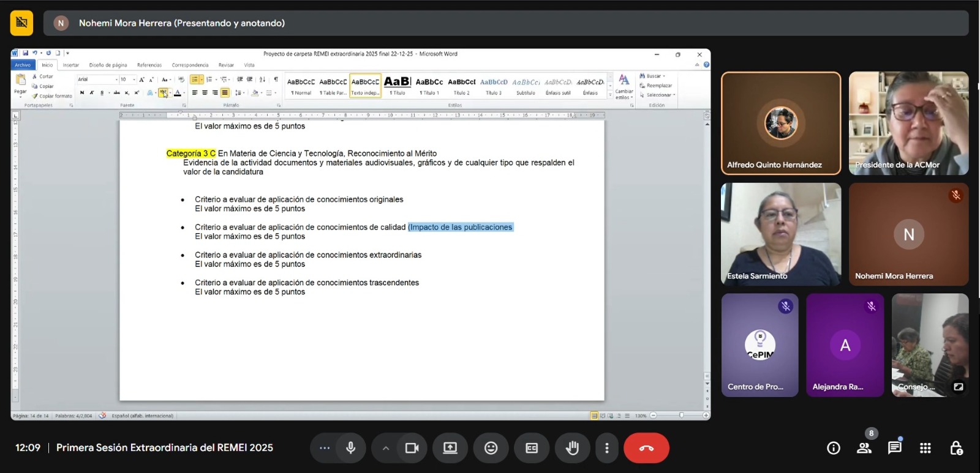Open the Revisar ribbon tab
Image resolution: width=980 pixels, height=473 pixels.
[x=226, y=65]
